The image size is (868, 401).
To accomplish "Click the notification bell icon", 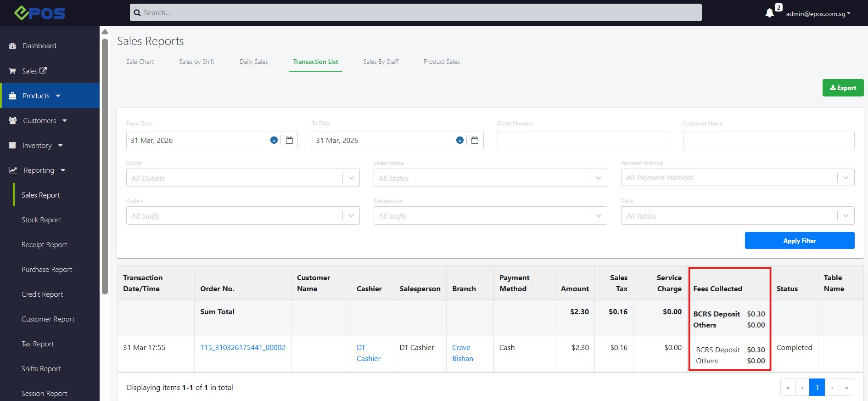I will tap(770, 13).
